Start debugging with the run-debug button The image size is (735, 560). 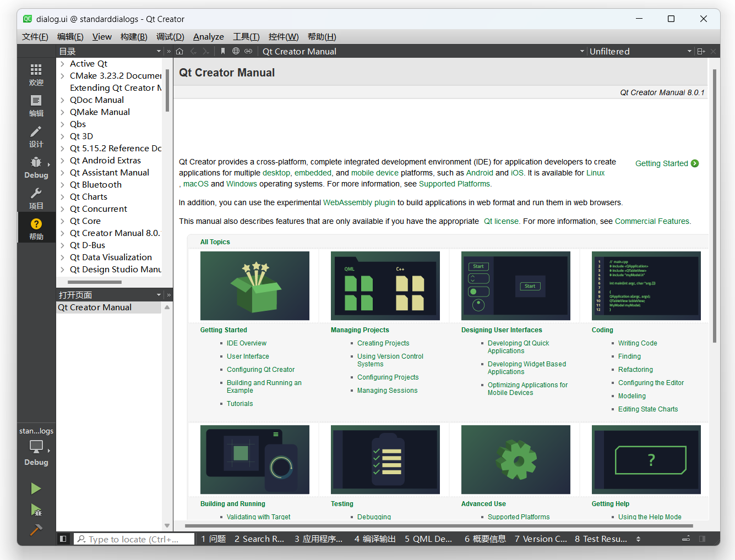[36, 509]
